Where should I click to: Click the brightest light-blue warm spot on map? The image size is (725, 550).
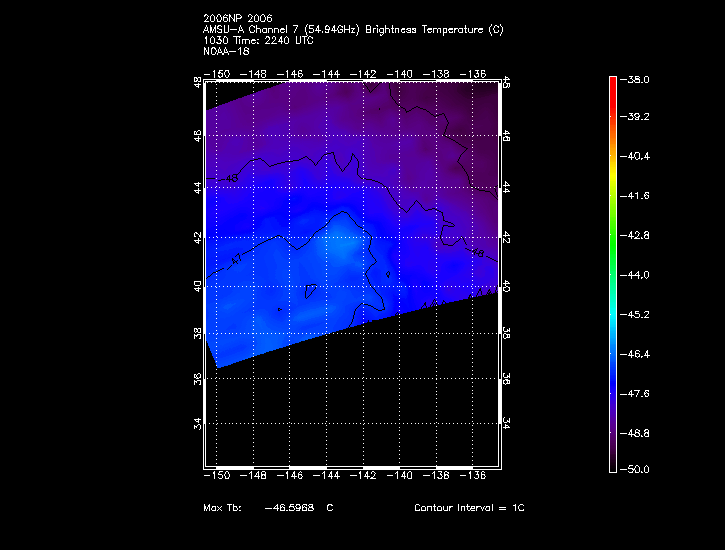(x=343, y=245)
